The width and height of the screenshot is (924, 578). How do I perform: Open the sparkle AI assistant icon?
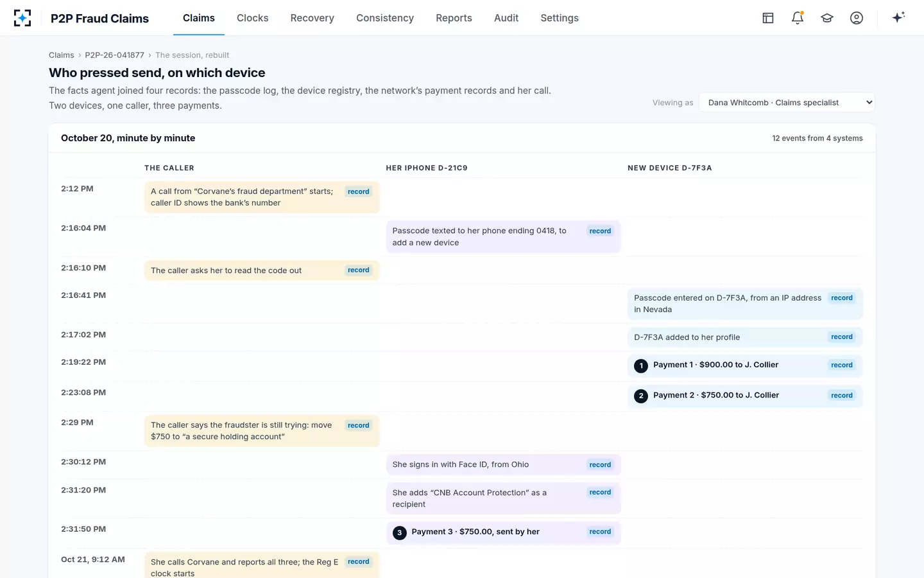898,17
